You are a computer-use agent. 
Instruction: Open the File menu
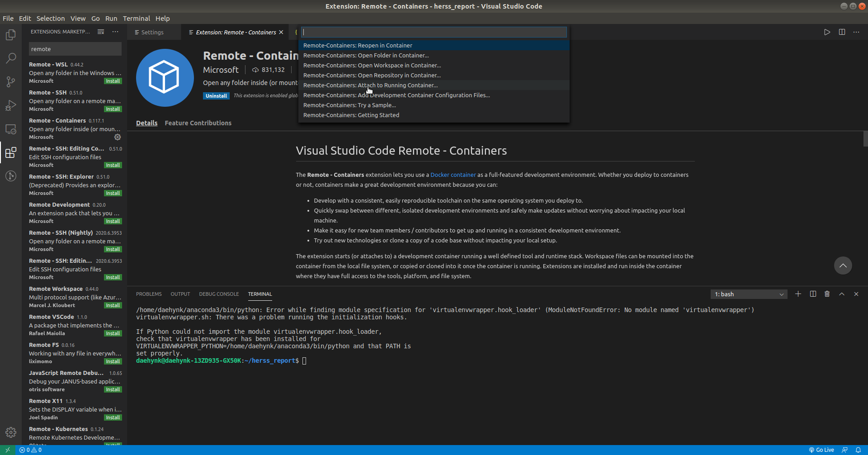pyautogui.click(x=8, y=19)
